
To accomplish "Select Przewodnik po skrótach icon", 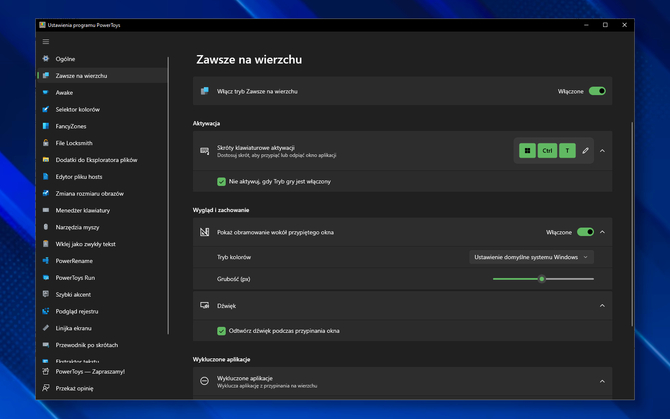I will coord(46,345).
